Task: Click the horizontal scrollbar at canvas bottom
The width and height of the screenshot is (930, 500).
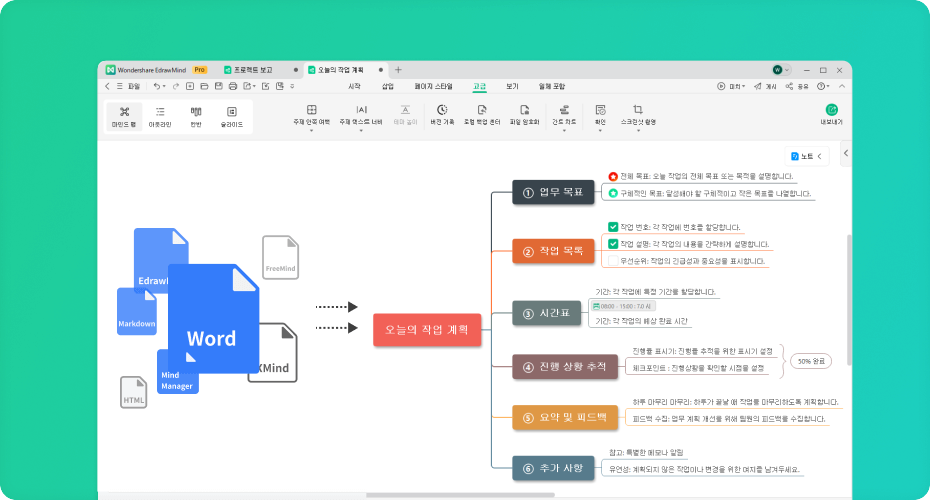Action: pyautogui.click(x=460, y=495)
